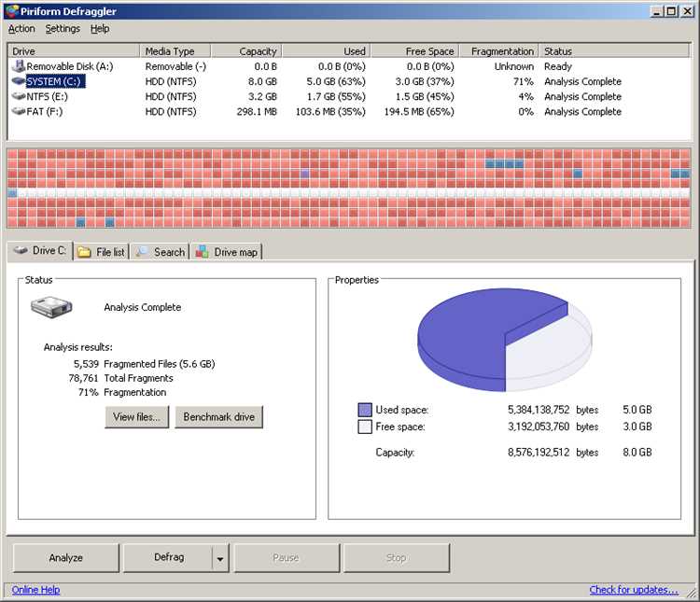Click the Analyze button
Viewport: 700px width, 602px height.
[x=66, y=558]
